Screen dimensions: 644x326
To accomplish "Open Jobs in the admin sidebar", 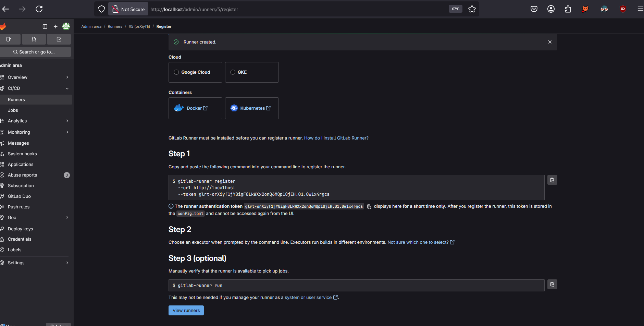I will [x=13, y=110].
